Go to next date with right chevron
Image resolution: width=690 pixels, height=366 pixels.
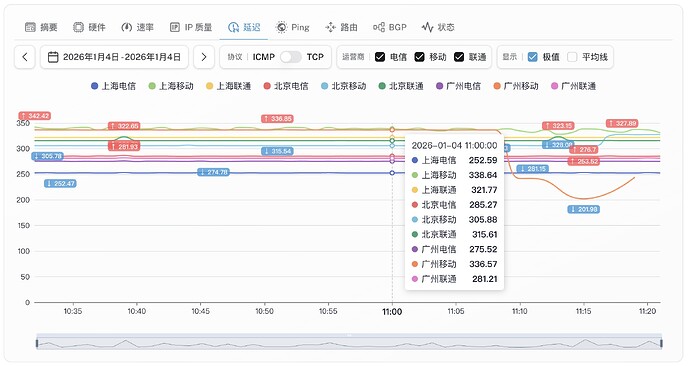(204, 57)
